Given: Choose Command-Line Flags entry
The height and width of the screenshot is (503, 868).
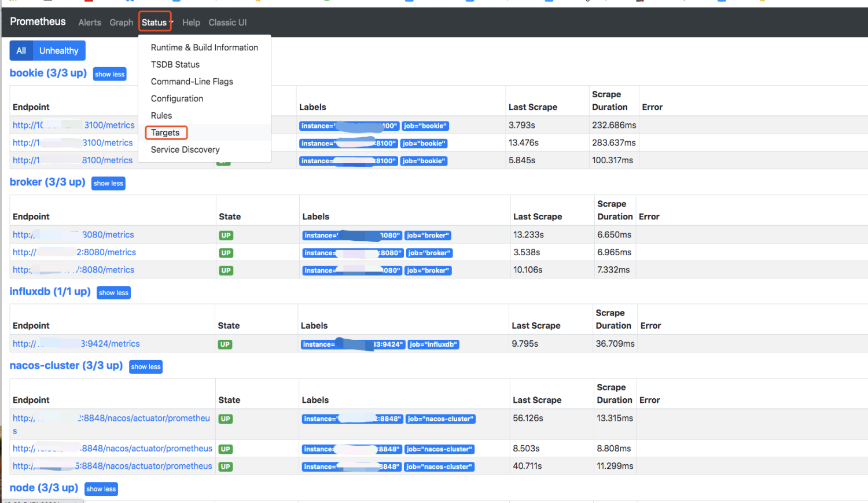Looking at the screenshot, I should pos(204,82).
